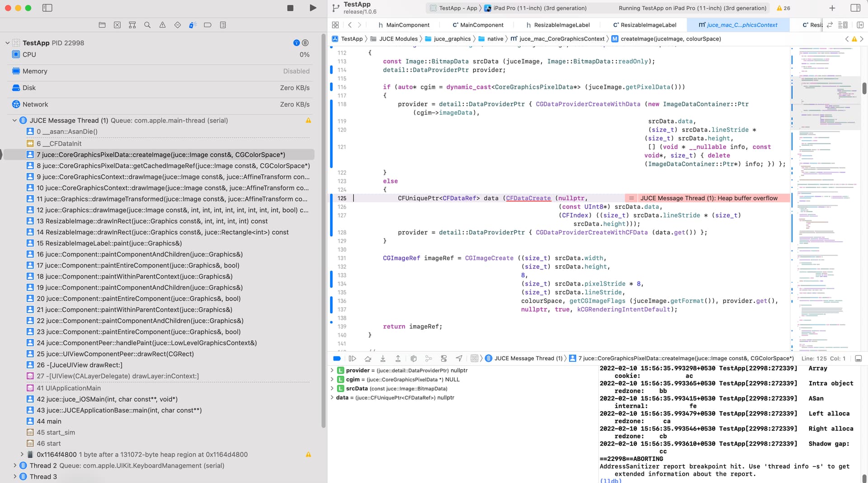The image size is (868, 483).
Task: Toggle the navigator sidebar visibility
Action: pos(47,8)
